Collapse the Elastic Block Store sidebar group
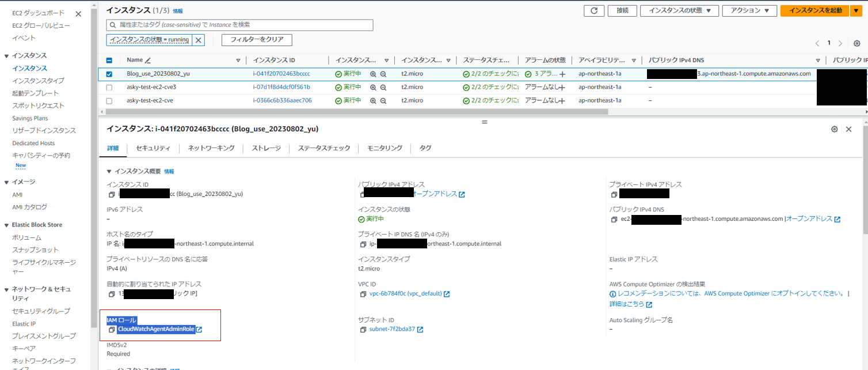The image size is (868, 370). coord(6,225)
